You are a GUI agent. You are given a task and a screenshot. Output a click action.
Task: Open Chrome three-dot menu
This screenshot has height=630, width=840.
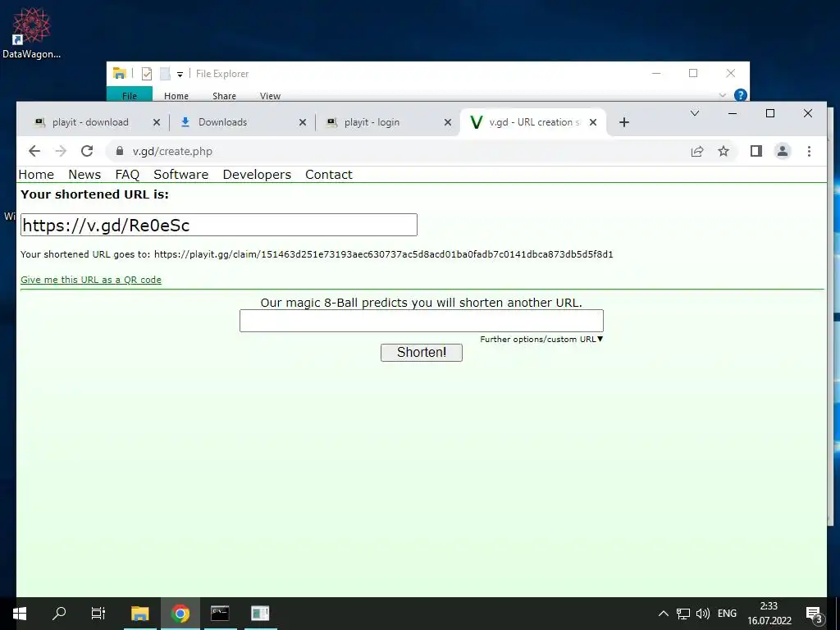coord(809,152)
